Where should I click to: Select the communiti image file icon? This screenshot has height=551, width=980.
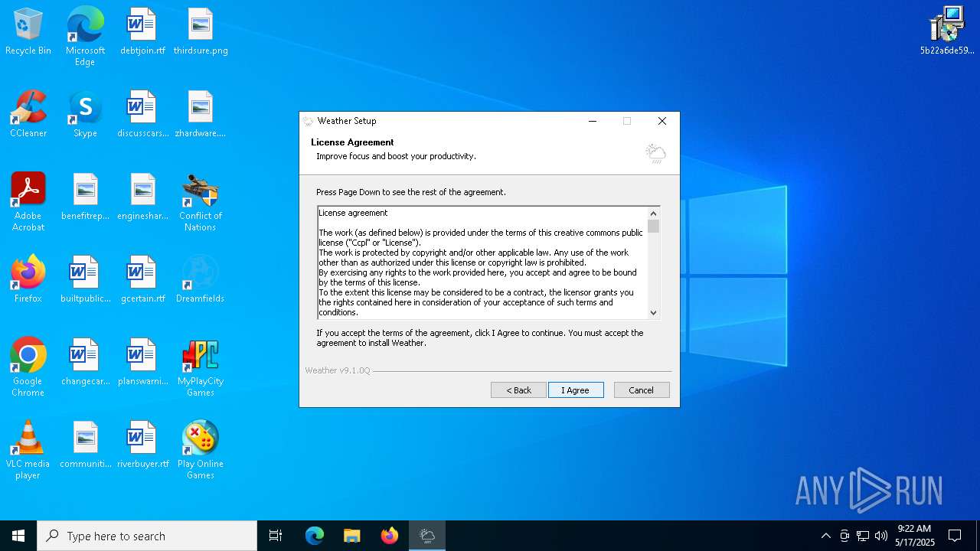click(x=85, y=445)
